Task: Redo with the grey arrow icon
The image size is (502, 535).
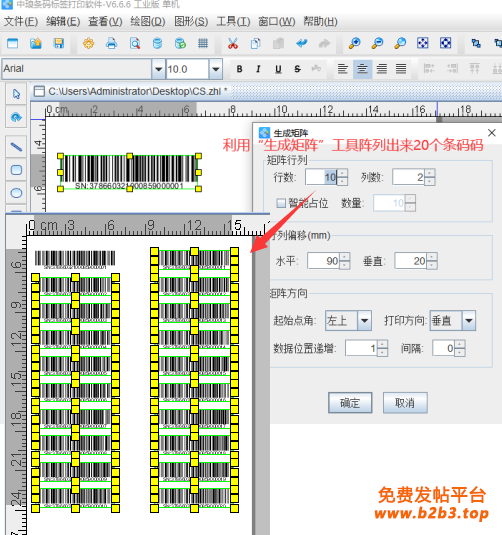Action: [x=325, y=43]
